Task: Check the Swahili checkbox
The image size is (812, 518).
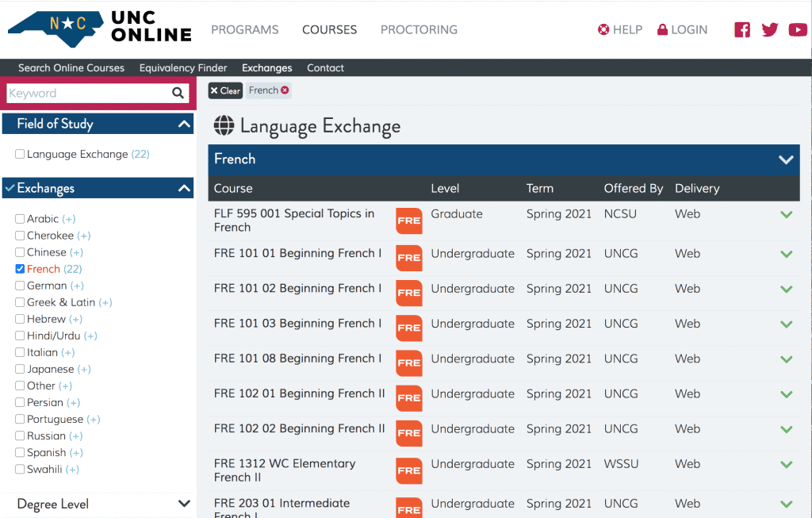Action: [x=20, y=470]
